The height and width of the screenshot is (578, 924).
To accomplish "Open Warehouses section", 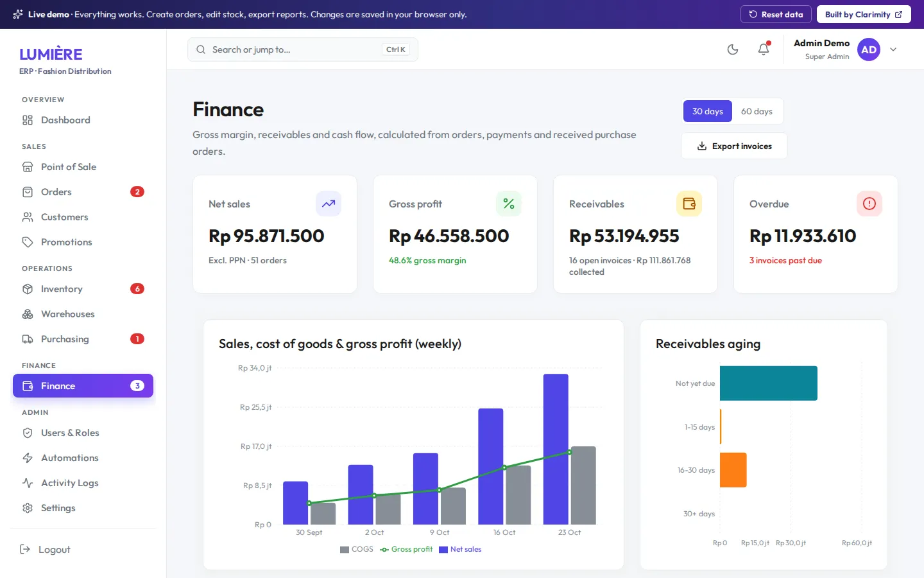I will click(83, 314).
